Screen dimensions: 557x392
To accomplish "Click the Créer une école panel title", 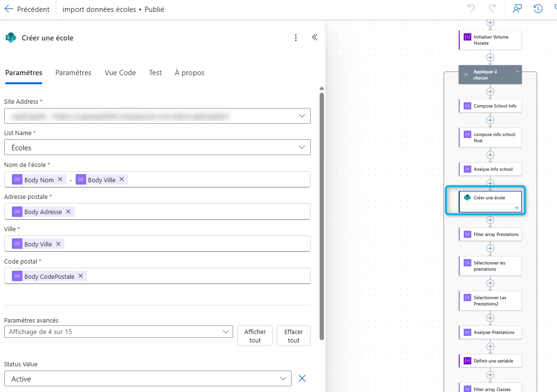I will (47, 38).
